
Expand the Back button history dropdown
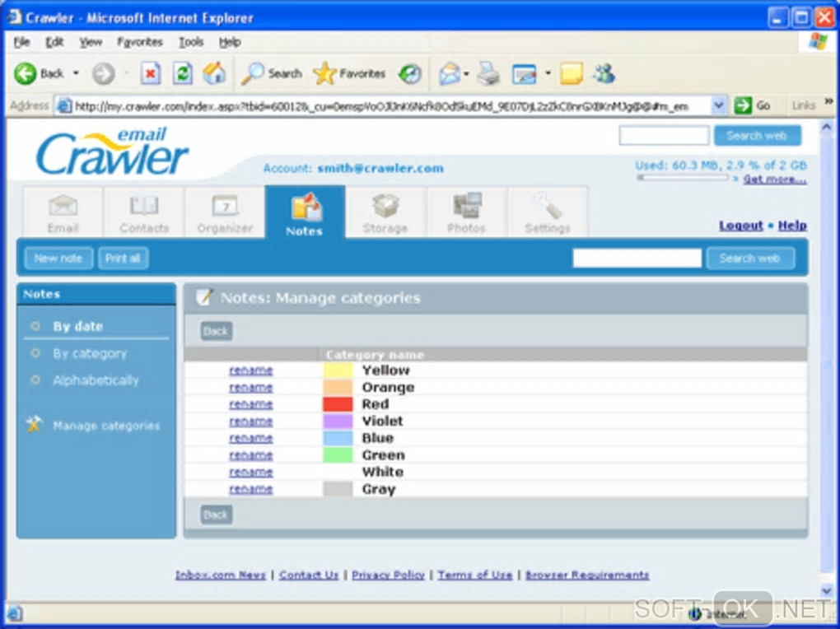pyautogui.click(x=76, y=73)
